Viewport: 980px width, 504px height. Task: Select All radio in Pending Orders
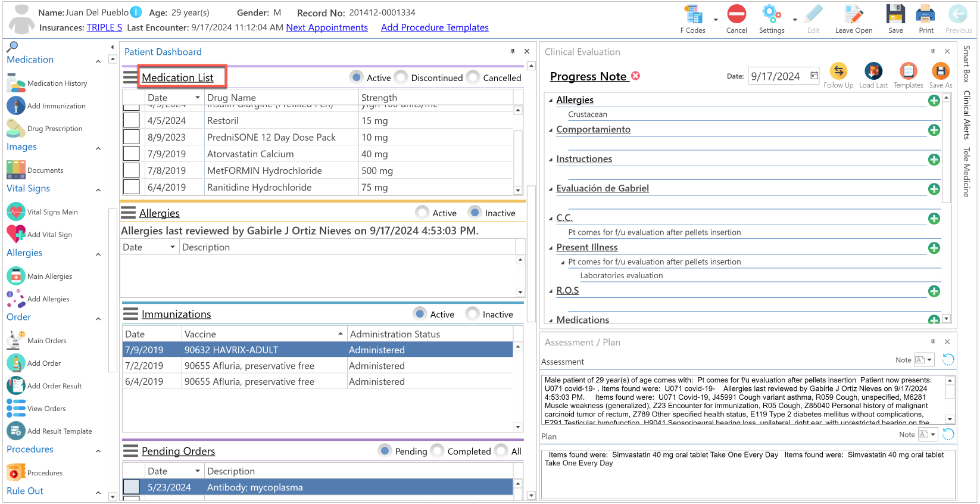[501, 450]
